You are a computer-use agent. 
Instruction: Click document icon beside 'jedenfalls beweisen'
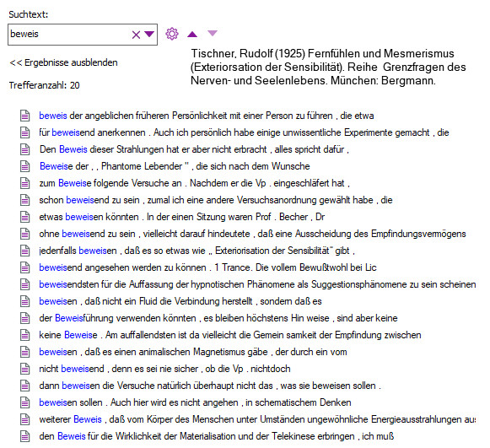point(25,251)
